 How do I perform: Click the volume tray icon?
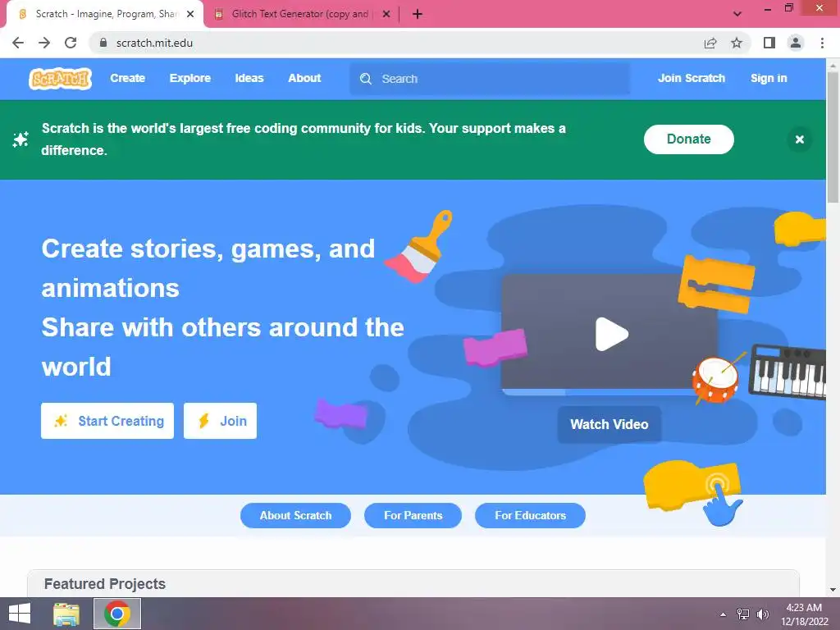pyautogui.click(x=763, y=614)
